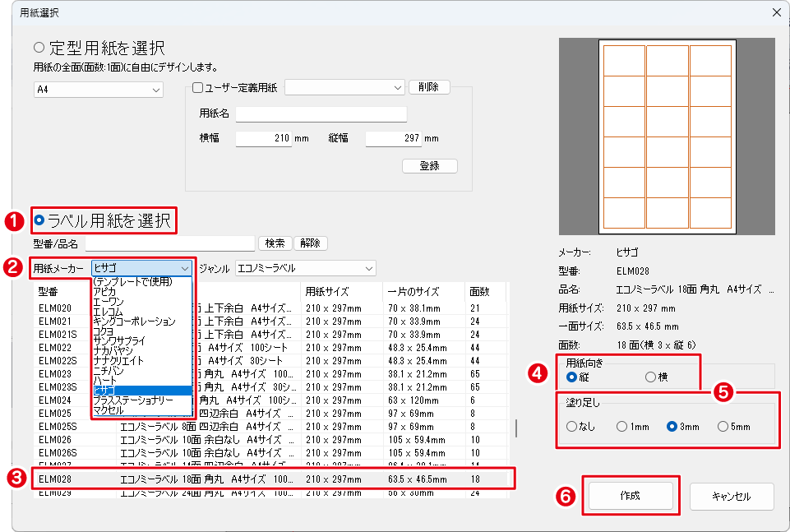Click the 作成 button

click(631, 496)
